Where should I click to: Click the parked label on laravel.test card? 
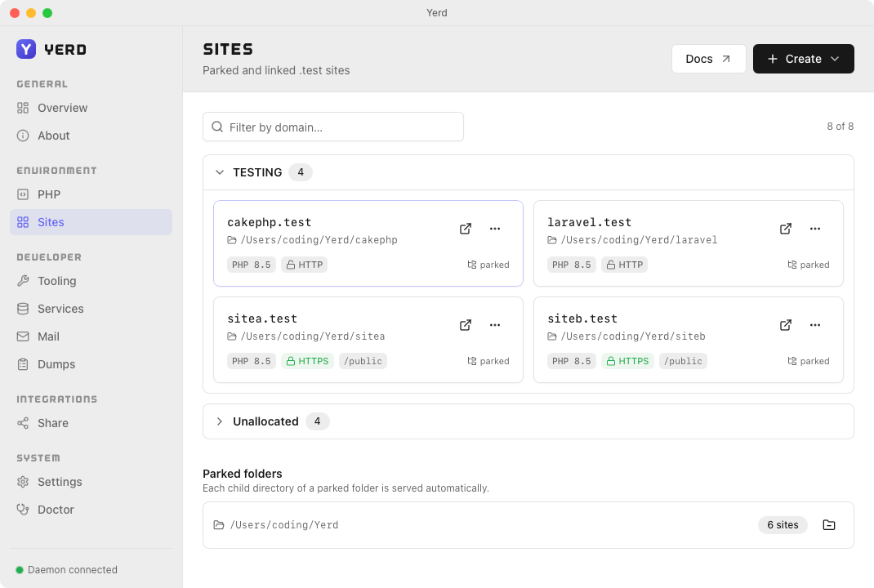(x=809, y=265)
